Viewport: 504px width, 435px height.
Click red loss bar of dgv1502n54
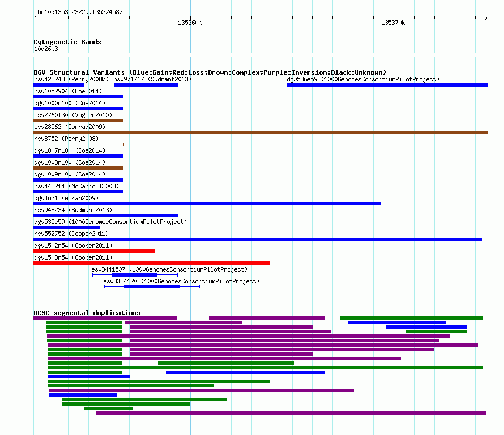coord(94,251)
